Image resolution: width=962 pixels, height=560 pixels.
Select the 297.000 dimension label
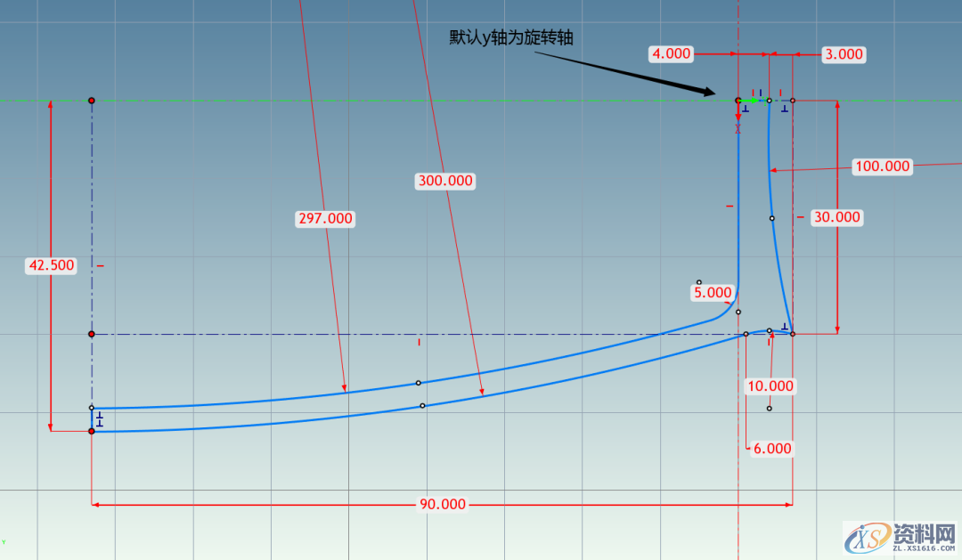tap(324, 218)
